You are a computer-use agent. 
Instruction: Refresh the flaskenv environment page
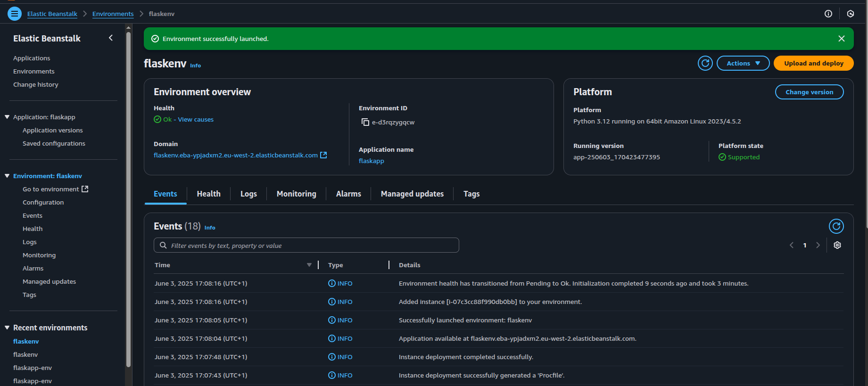[x=705, y=63]
